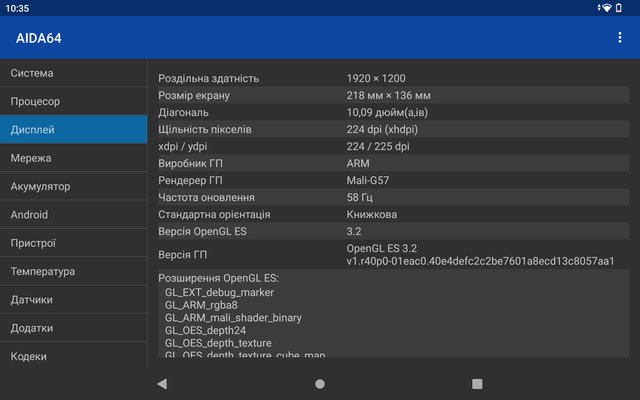640x400 pixels.
Task: Select the v1.r40p0-01eac0 driver string
Action: tap(480, 261)
